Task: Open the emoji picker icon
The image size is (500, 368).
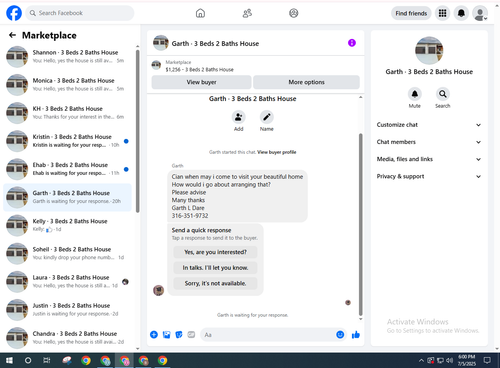Action: pos(340,335)
